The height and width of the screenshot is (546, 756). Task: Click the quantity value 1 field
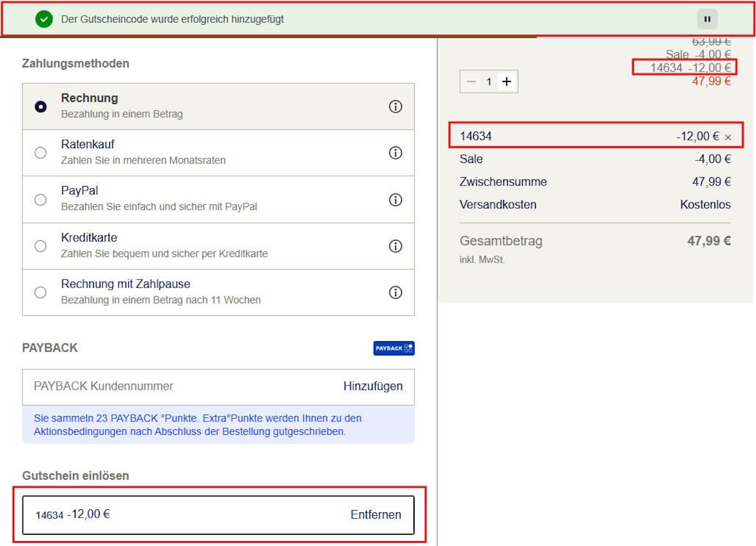pyautogui.click(x=489, y=81)
